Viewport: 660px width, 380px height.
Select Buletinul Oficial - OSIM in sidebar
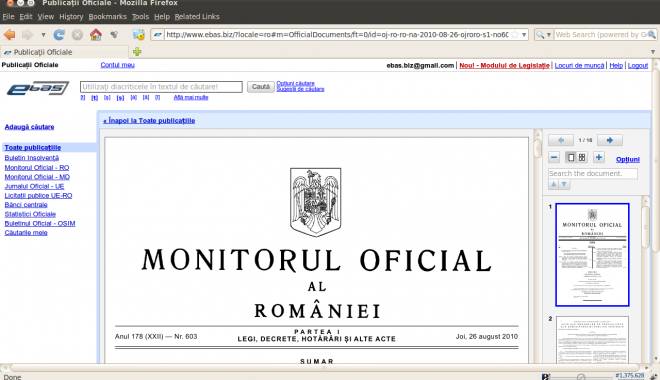pos(40,223)
